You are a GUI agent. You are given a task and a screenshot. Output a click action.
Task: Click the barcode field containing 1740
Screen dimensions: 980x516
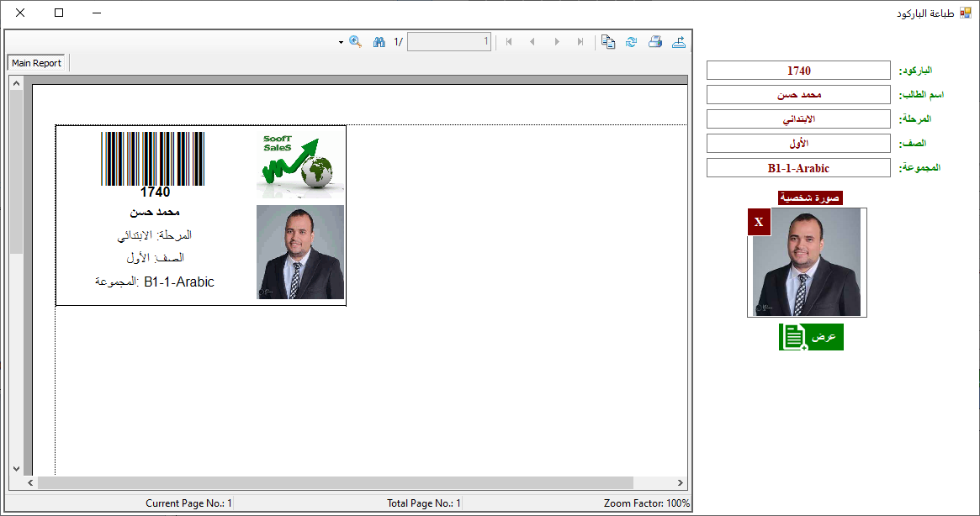pos(797,71)
